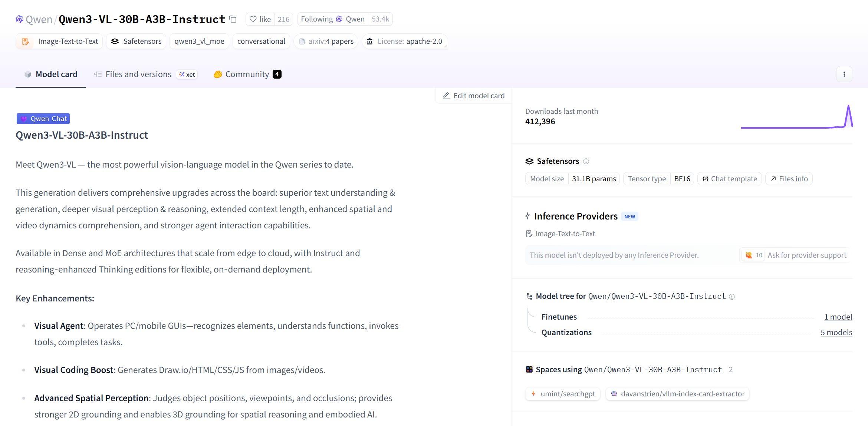Click Model tree info icon
Screen dimensions: 868x426
point(732,297)
